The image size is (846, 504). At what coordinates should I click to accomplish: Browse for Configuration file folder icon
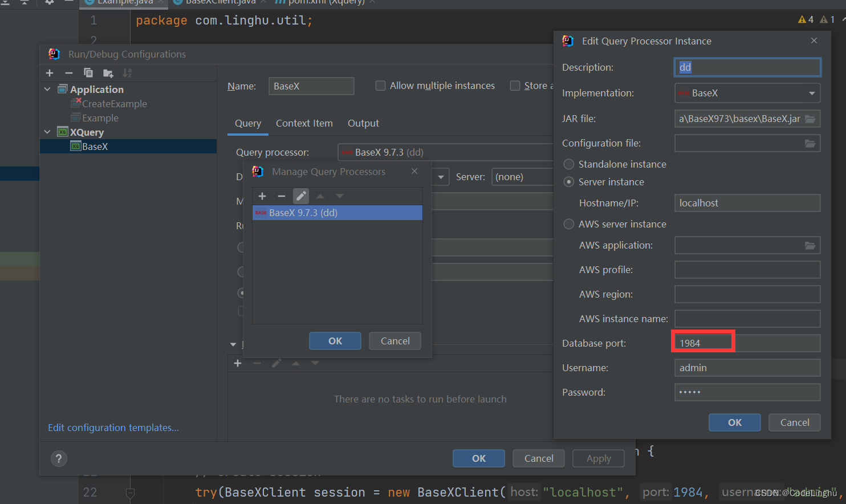[x=810, y=143]
